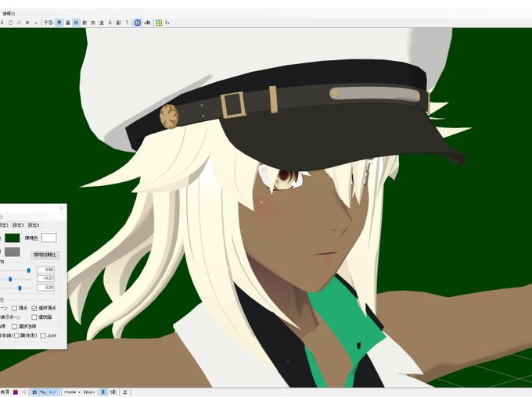The height and width of the screenshot is (397, 532).
Task: Enable the 頂点 vertex checkbox
Action: (14, 308)
